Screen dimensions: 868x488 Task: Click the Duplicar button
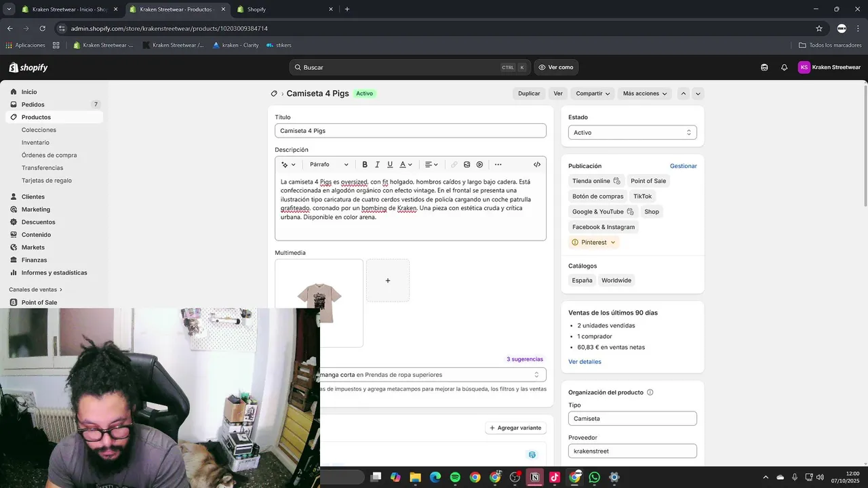[x=529, y=94]
